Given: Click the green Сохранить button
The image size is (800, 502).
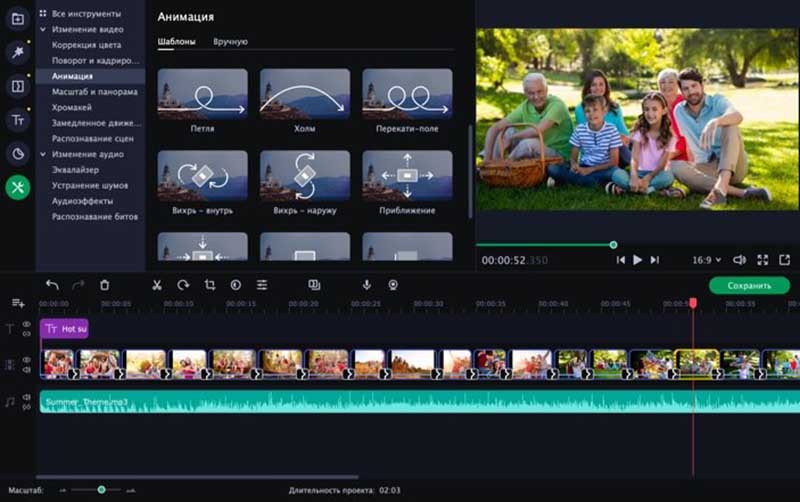Looking at the screenshot, I should 749,286.
